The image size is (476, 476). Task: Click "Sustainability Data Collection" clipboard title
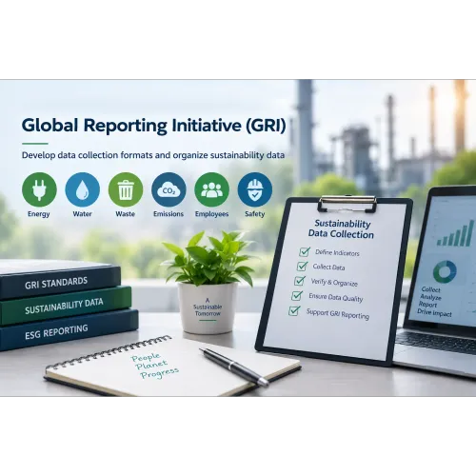(x=341, y=228)
